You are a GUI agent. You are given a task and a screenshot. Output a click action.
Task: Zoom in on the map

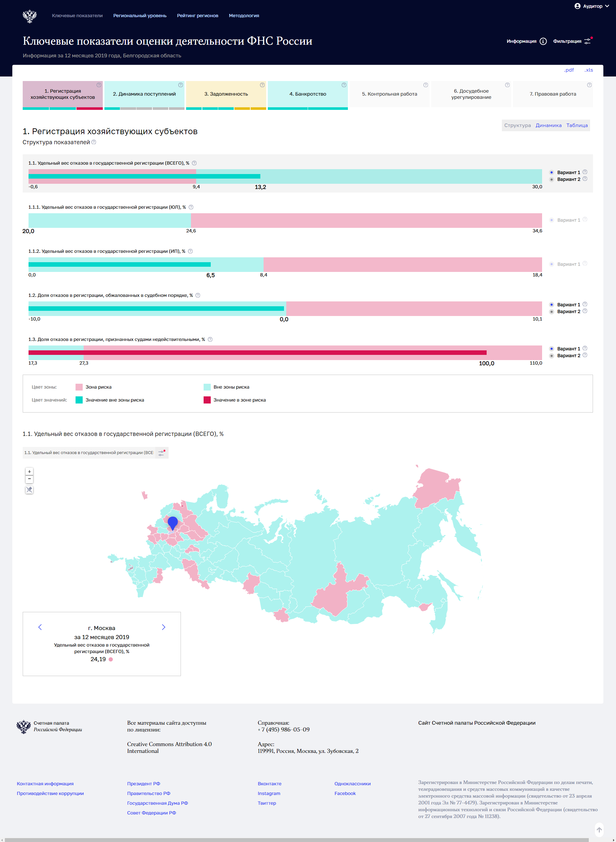click(30, 472)
